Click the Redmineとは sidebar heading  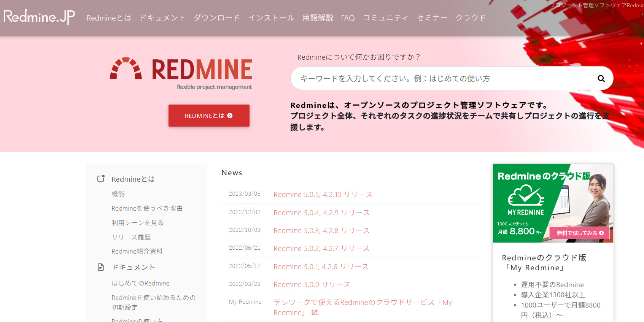(x=133, y=179)
